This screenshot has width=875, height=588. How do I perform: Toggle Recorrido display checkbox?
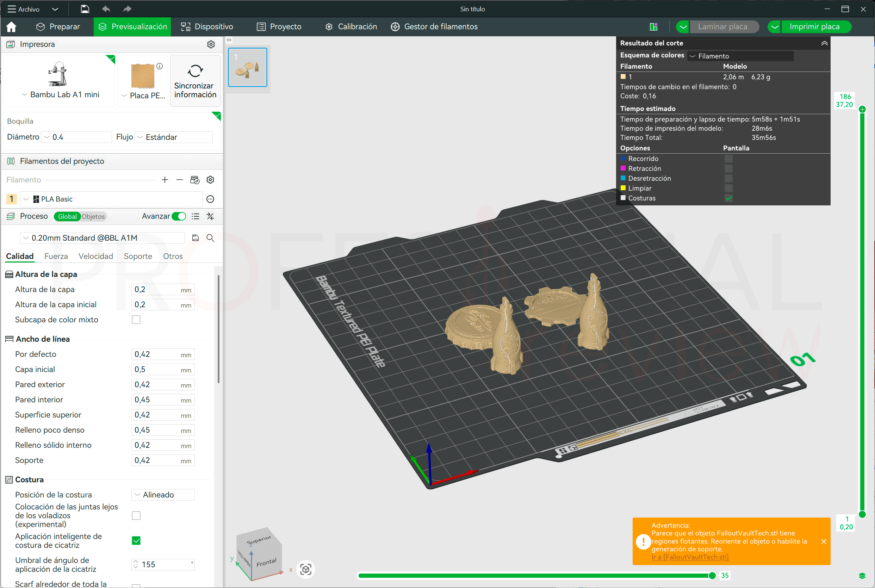pyautogui.click(x=728, y=159)
